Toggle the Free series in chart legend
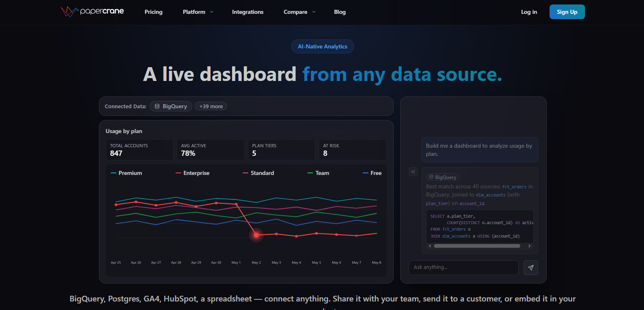The image size is (644, 310). click(372, 173)
